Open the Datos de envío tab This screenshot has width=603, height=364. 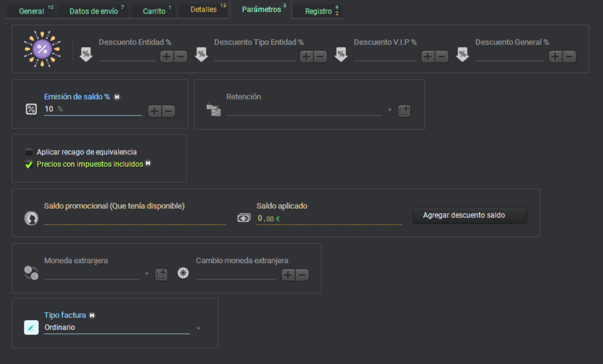click(x=93, y=11)
